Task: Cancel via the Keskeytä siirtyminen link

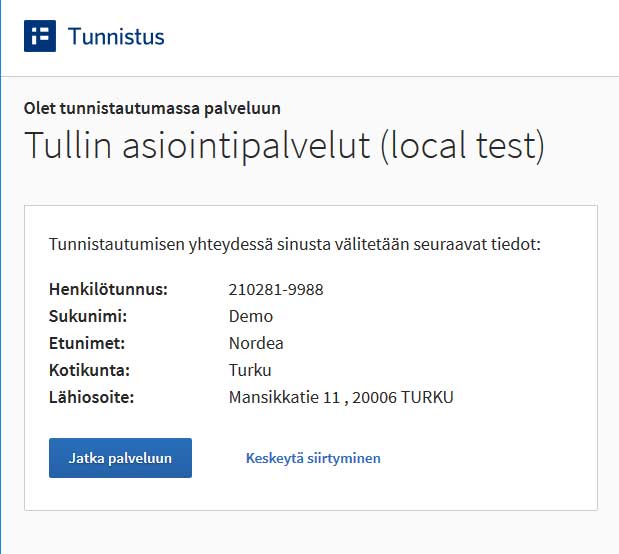Action: [x=313, y=458]
